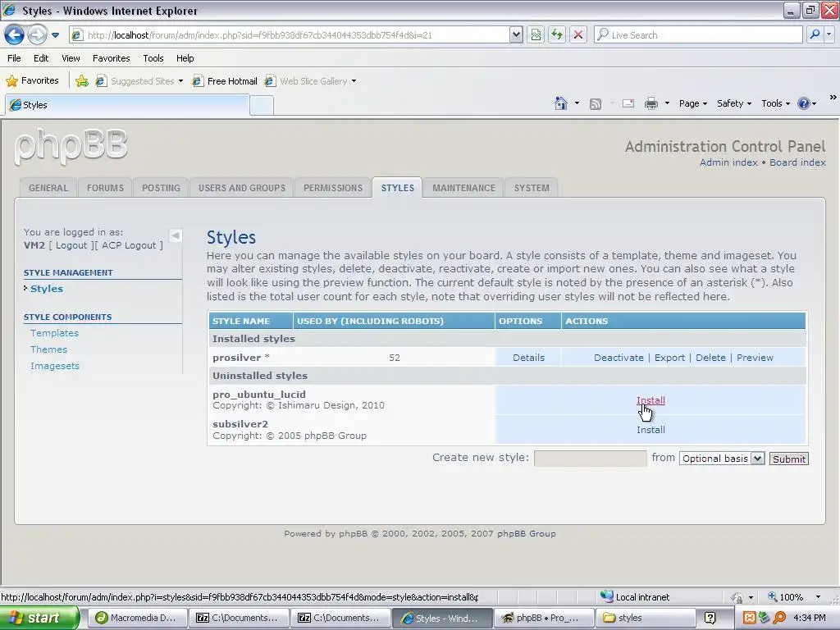Open the recent pages dropdown arrow
The width and height of the screenshot is (840, 630).
[x=55, y=35]
